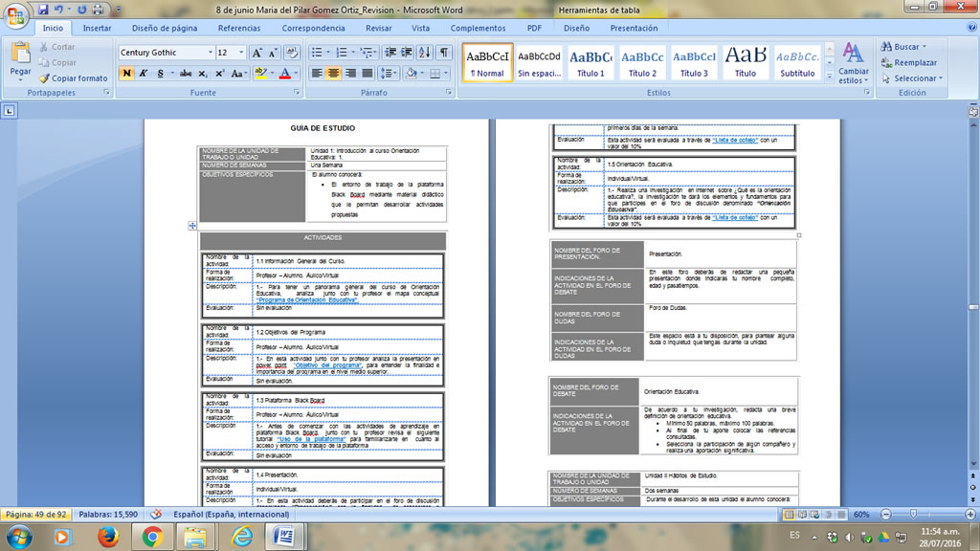The image size is (980, 551).
Task: Open the Vista tab
Action: click(421, 28)
